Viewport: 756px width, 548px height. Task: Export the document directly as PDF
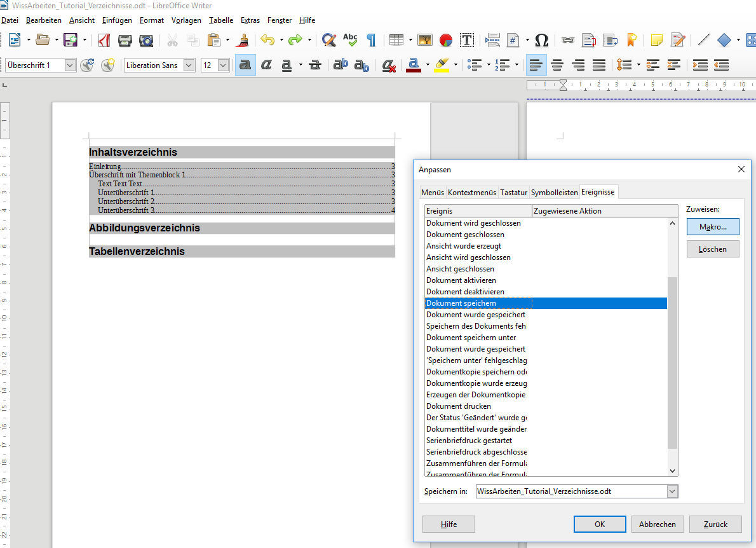click(104, 40)
